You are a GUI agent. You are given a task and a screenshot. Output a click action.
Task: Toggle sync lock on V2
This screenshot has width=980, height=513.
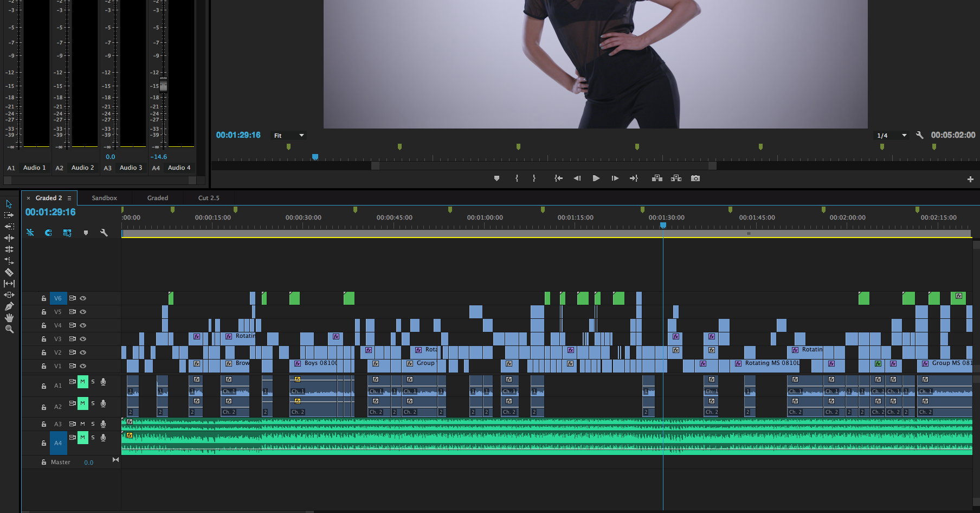[72, 352]
